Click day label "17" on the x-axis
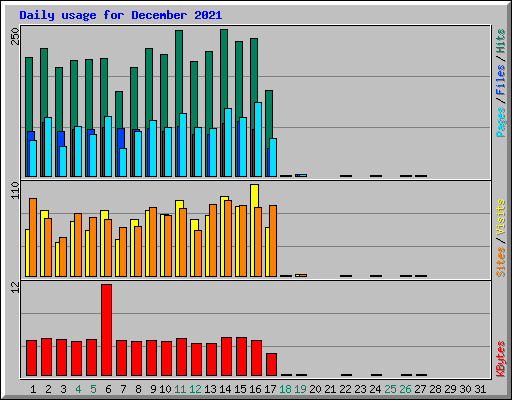 click(x=270, y=389)
